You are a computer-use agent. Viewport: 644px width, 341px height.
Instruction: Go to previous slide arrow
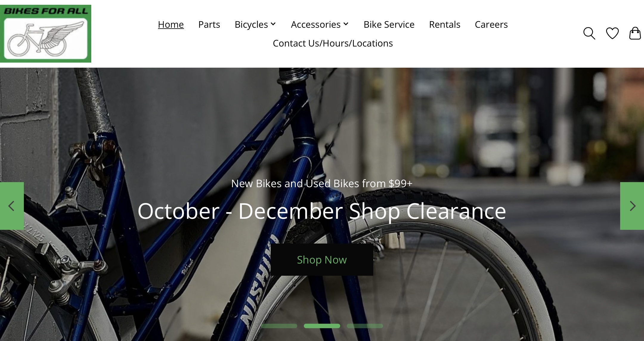coord(12,206)
